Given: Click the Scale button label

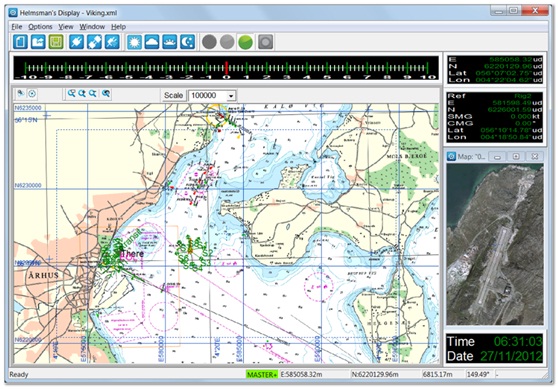Looking at the screenshot, I should point(173,95).
